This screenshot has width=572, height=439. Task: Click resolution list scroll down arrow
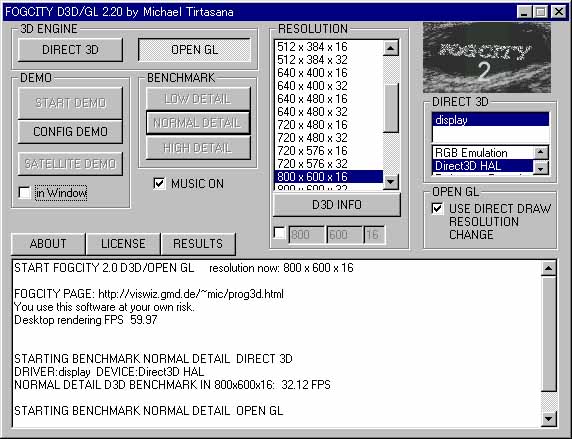pyautogui.click(x=391, y=182)
